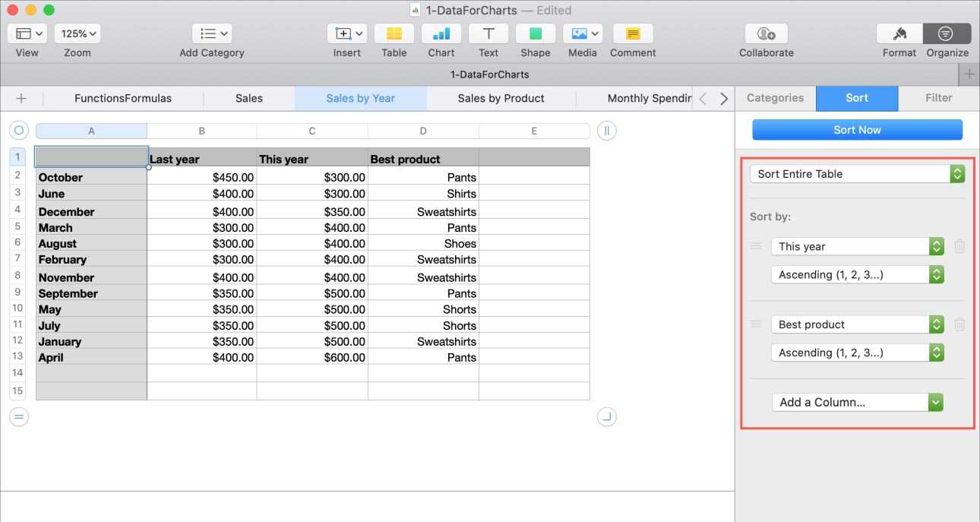Open the Media toolbar menu
This screenshot has width=980, height=522.
point(582,34)
